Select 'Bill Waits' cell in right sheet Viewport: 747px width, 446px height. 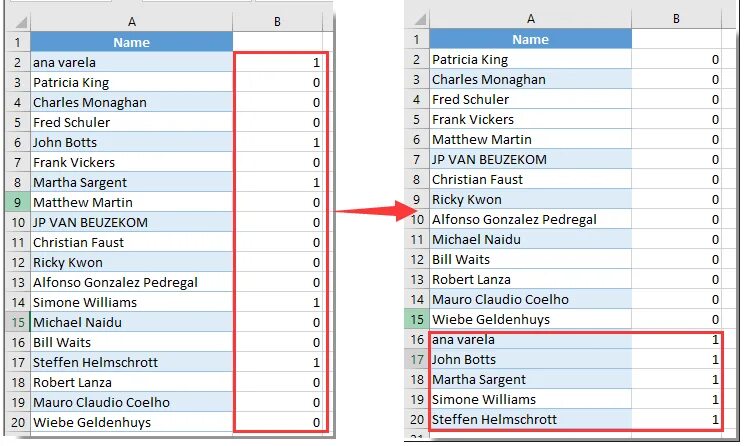[530, 259]
